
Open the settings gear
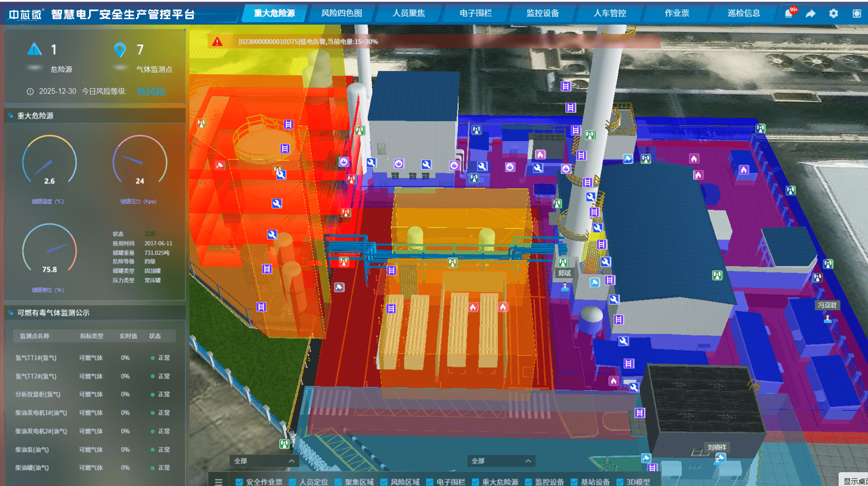coord(833,14)
